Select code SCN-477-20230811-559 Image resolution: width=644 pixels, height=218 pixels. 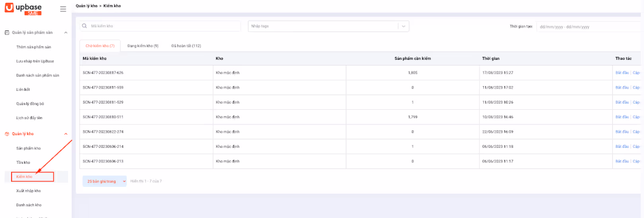tap(103, 88)
